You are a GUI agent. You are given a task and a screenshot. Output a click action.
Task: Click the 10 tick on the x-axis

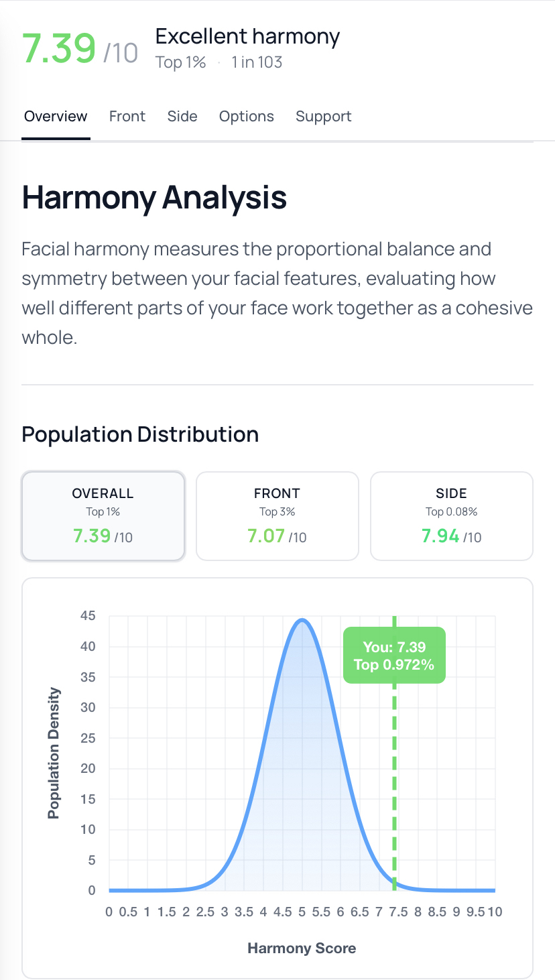(x=495, y=912)
